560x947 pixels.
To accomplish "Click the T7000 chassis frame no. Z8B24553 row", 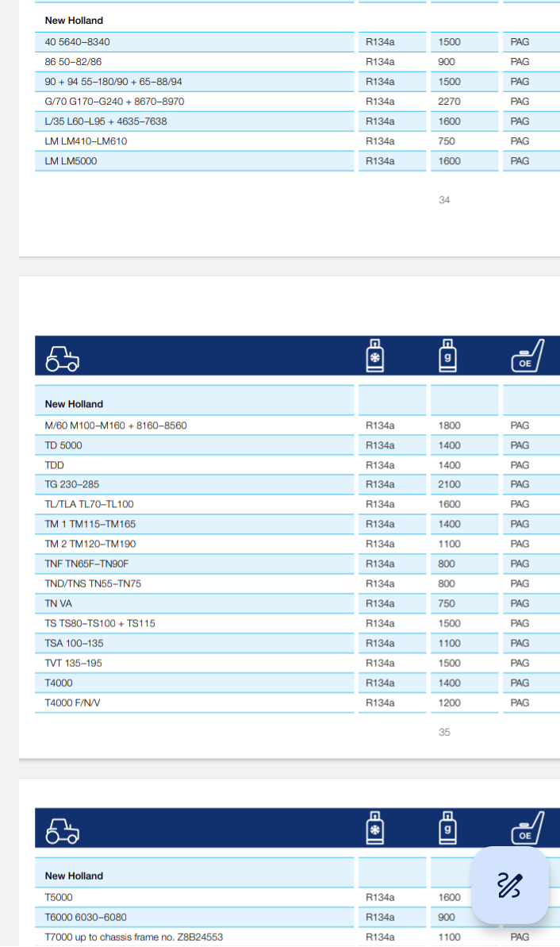I will (134, 937).
